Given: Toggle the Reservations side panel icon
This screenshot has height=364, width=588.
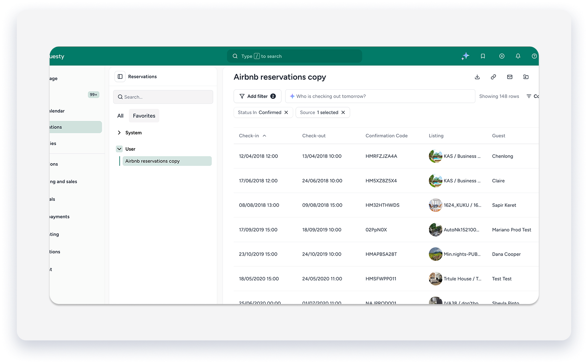Looking at the screenshot, I should pos(120,76).
